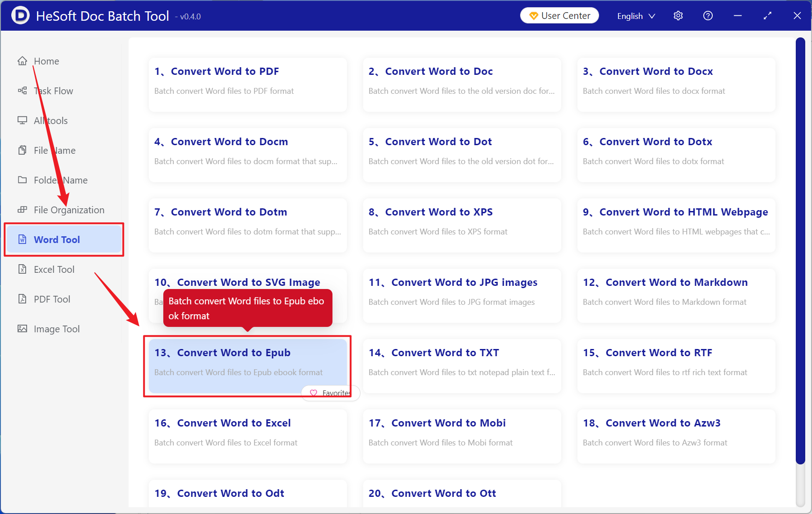
Task: Add Convert Word to Epub to Favorites
Action: tap(331, 393)
